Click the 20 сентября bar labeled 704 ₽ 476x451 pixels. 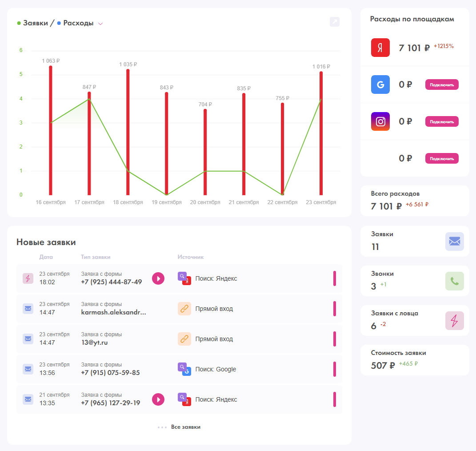click(205, 152)
